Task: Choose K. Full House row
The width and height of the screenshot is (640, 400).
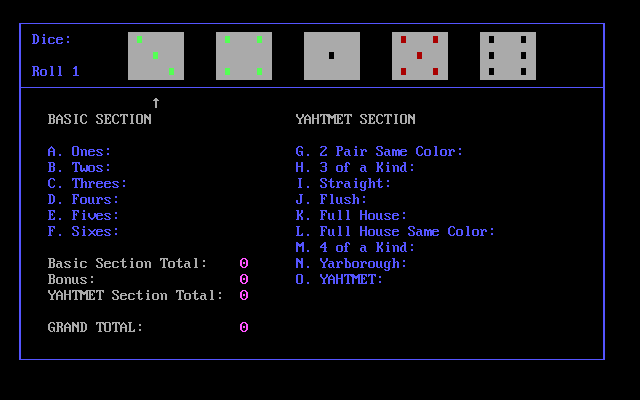Action: (x=351, y=216)
